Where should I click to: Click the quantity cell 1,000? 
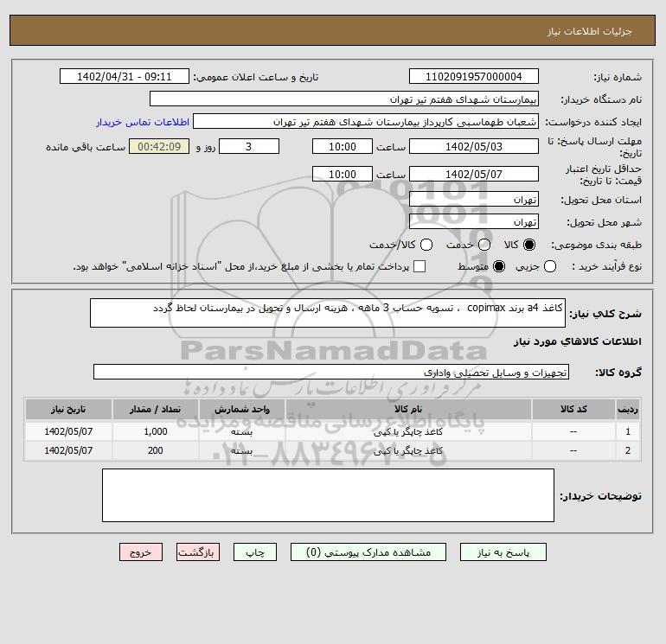coord(156,431)
